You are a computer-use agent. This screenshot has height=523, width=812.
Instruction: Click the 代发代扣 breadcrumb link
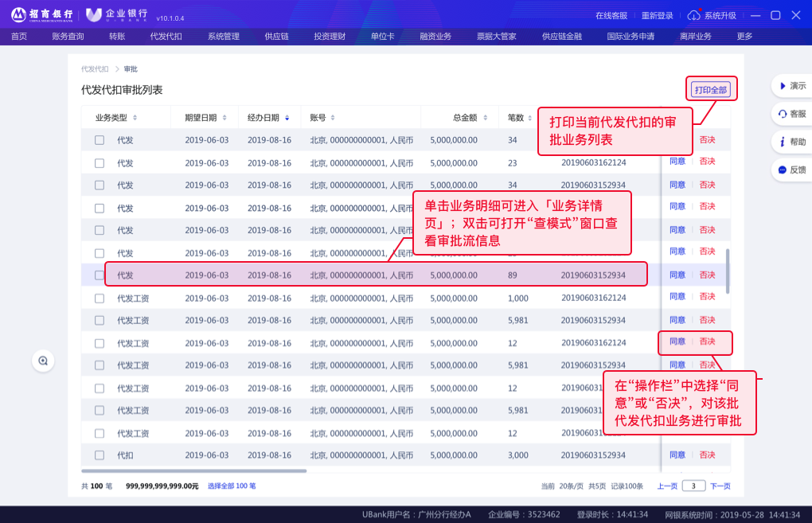(x=95, y=69)
